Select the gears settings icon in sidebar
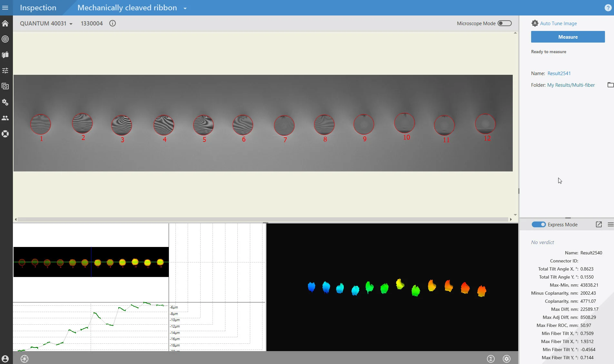This screenshot has width=614, height=364. pyautogui.click(x=5, y=102)
